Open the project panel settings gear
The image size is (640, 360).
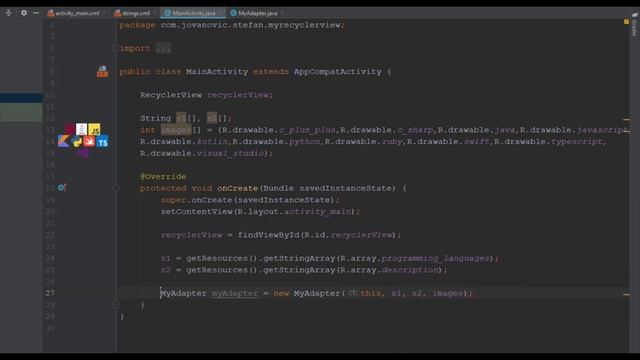[24, 13]
